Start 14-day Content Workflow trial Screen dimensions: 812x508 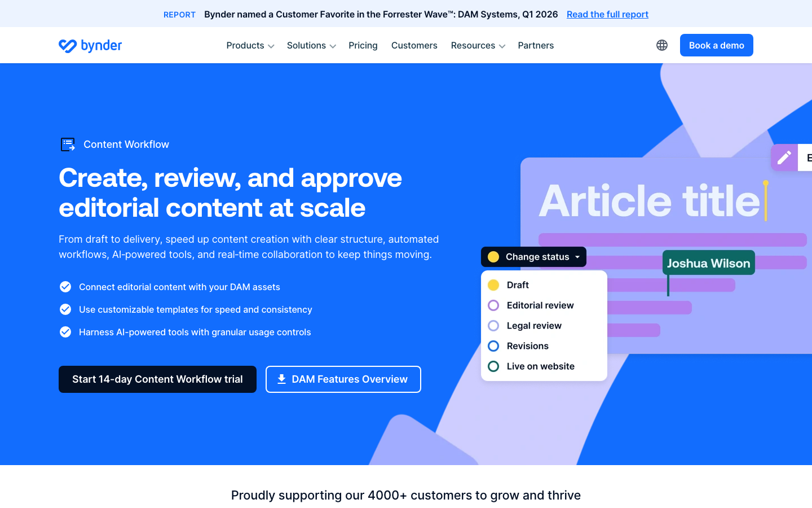[157, 379]
